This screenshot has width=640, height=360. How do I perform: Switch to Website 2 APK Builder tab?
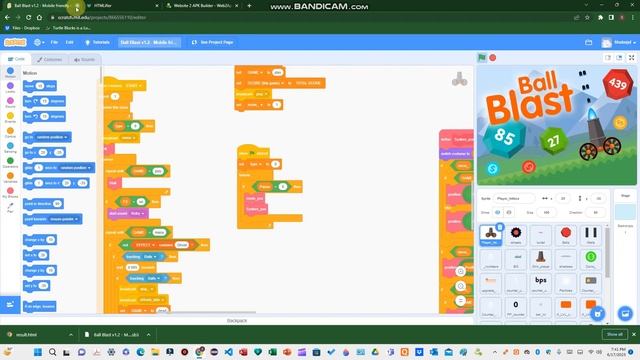[x=202, y=6]
